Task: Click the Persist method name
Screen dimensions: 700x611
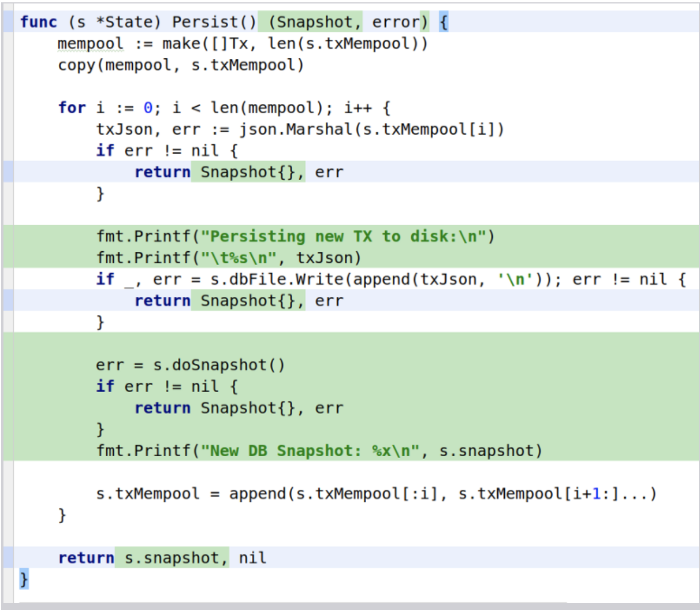Action: (x=204, y=22)
